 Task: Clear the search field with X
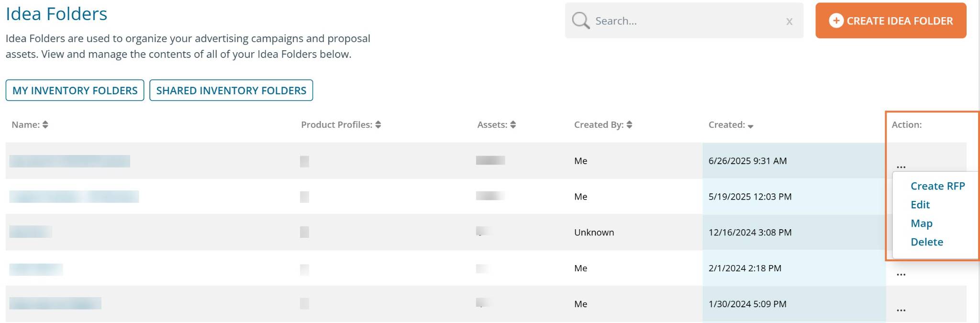pos(789,22)
